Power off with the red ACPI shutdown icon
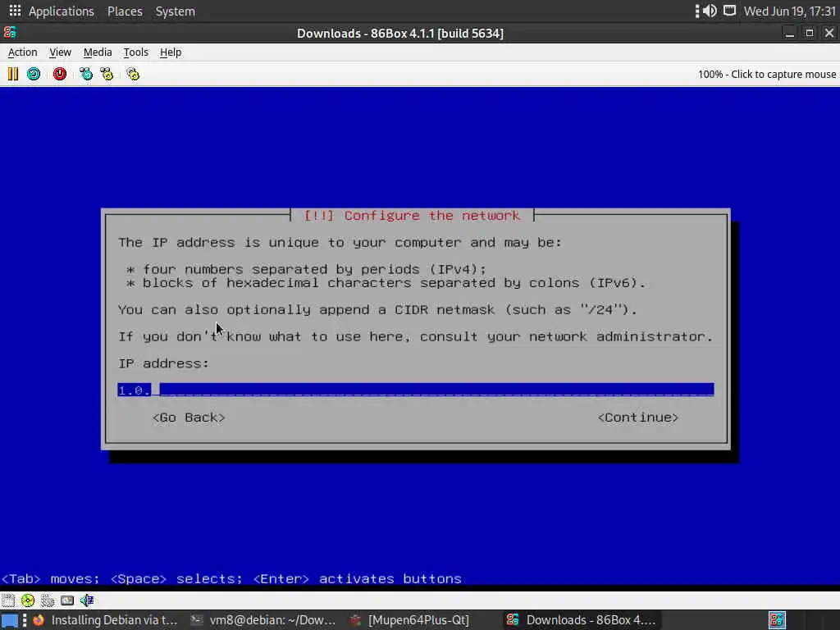 pyautogui.click(x=59, y=74)
